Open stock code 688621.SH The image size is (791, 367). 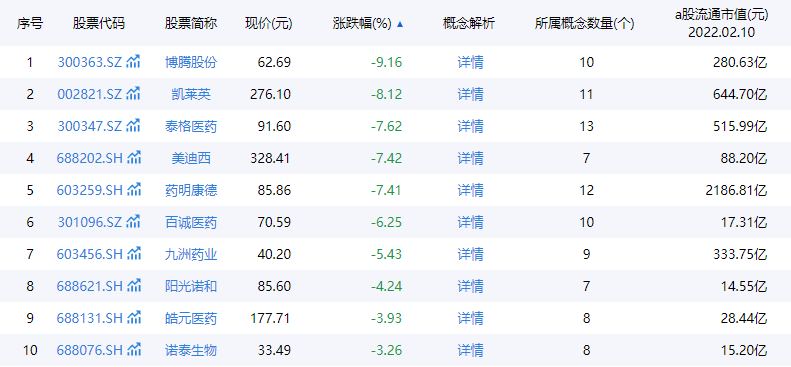pyautogui.click(x=90, y=286)
